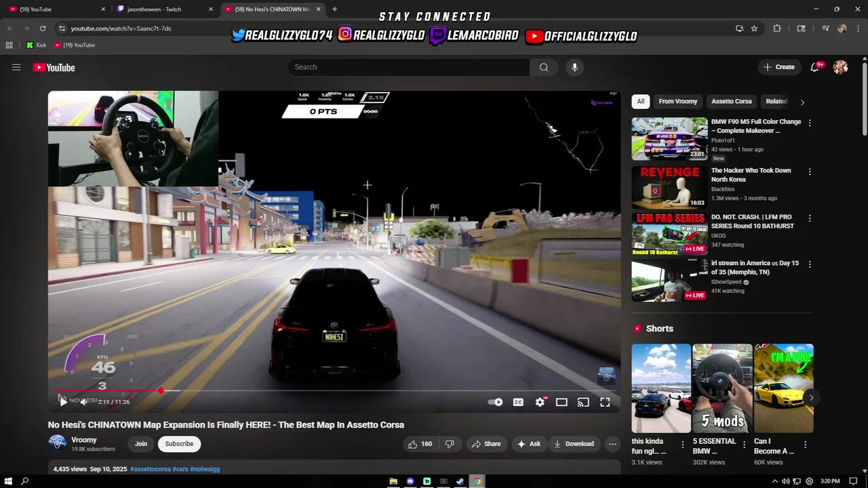This screenshot has width=868, height=488.
Task: Toggle the autoplay switch in the player
Action: pos(496,402)
